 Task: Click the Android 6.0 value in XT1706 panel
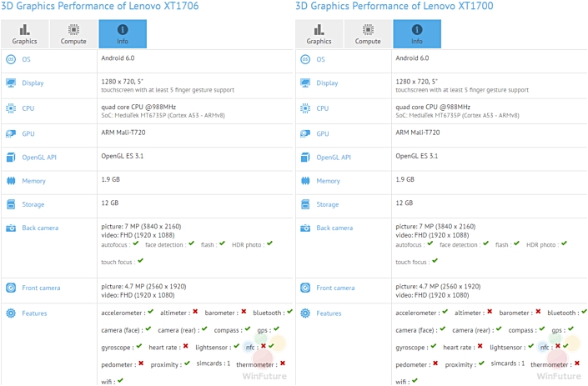coord(118,58)
